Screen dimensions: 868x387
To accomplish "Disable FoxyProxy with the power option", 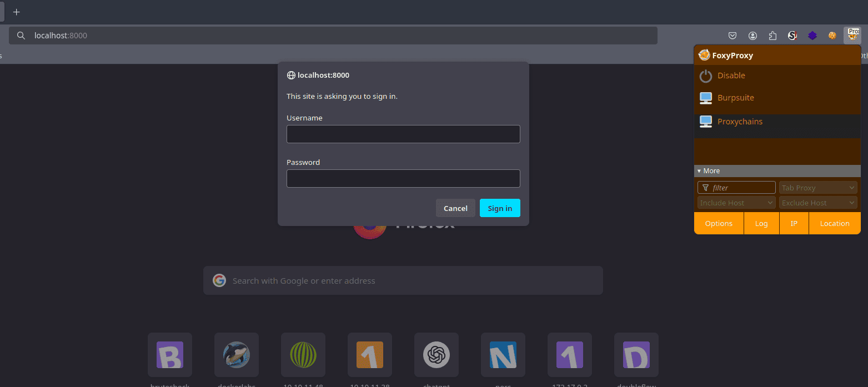I will [731, 76].
